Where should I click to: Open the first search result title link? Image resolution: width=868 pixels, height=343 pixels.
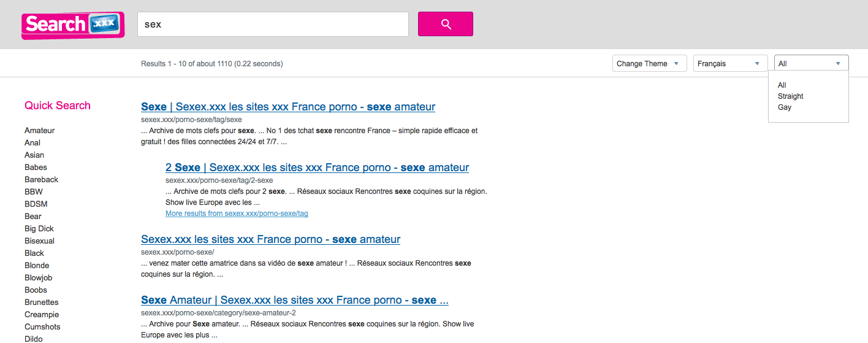click(287, 107)
